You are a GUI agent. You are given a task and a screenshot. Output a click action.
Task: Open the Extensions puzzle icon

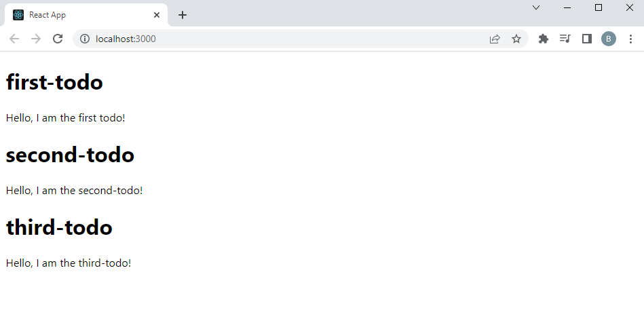click(x=544, y=39)
